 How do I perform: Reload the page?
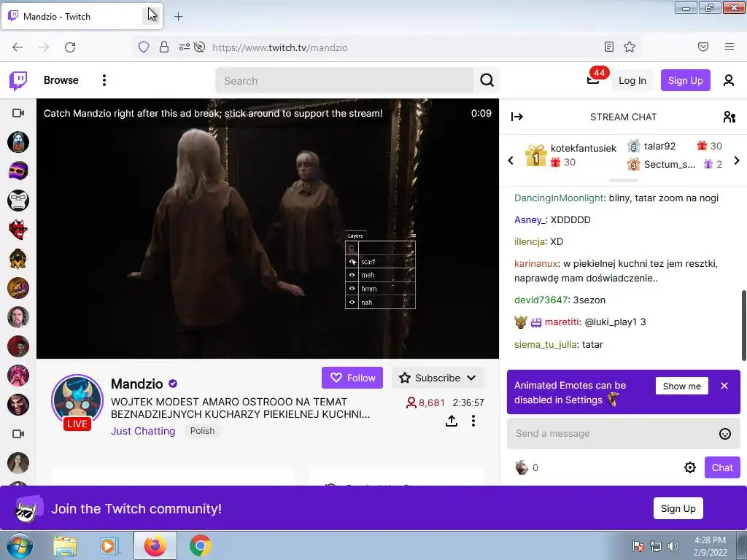pos(70,47)
